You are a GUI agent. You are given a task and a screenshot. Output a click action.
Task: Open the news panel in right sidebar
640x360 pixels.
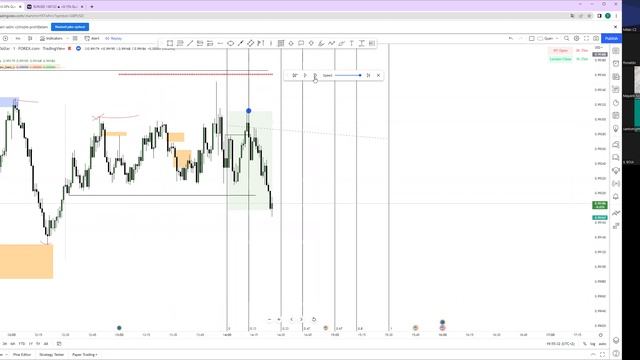pyautogui.click(x=616, y=77)
